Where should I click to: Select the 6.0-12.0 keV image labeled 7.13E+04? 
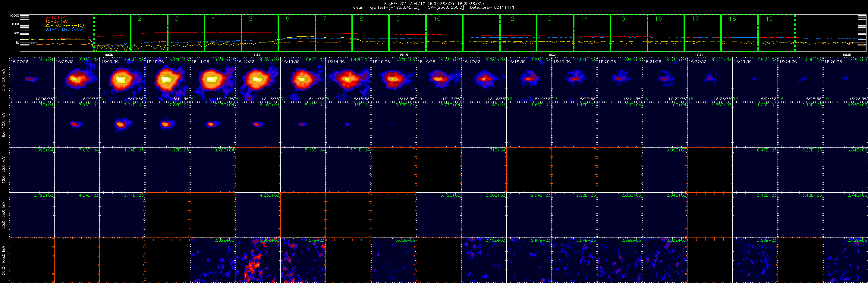click(212, 125)
